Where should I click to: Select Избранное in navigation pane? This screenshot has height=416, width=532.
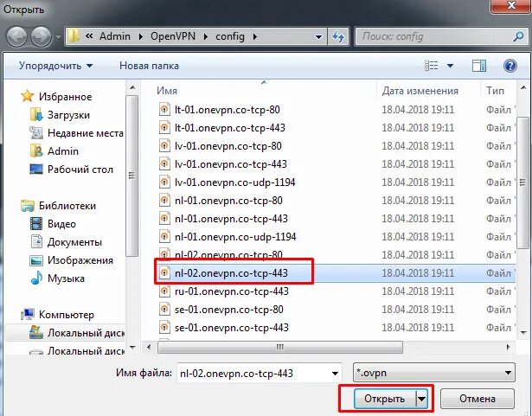(x=65, y=97)
